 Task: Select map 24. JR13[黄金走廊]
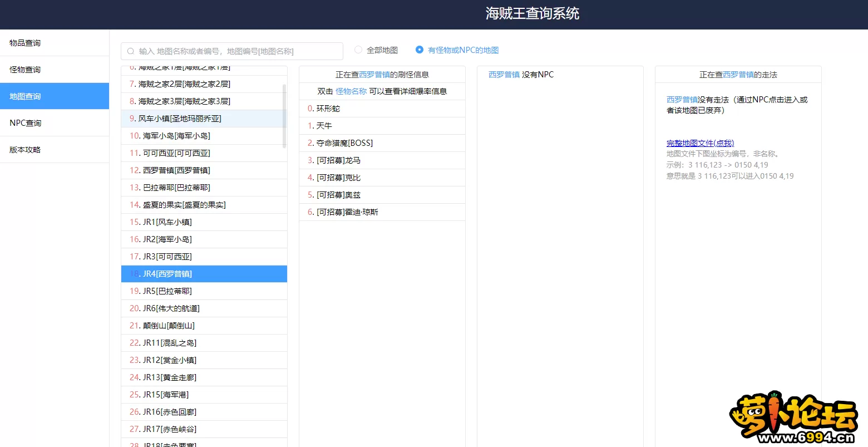(x=204, y=377)
